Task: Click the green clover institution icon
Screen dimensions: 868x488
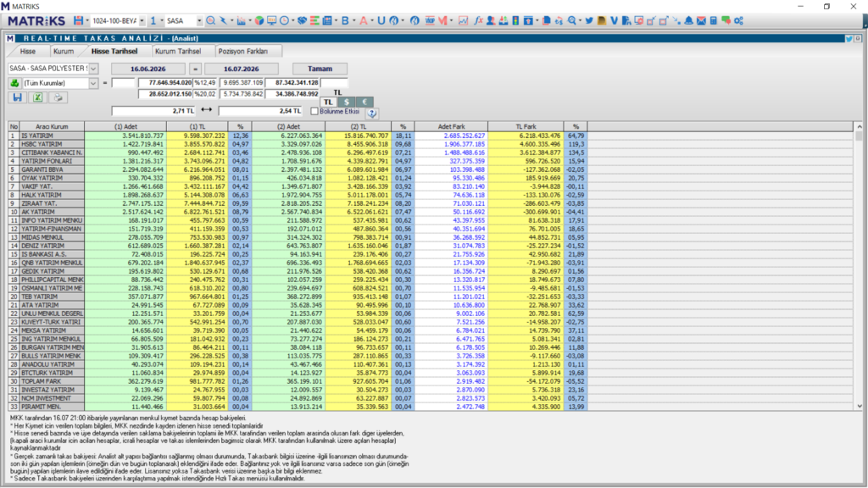Action: [14, 83]
